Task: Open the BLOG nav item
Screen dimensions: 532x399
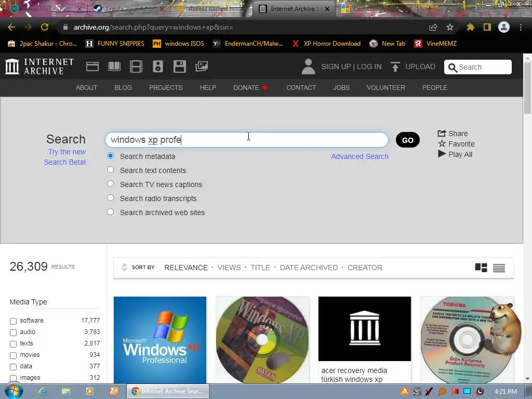Action: click(x=123, y=87)
